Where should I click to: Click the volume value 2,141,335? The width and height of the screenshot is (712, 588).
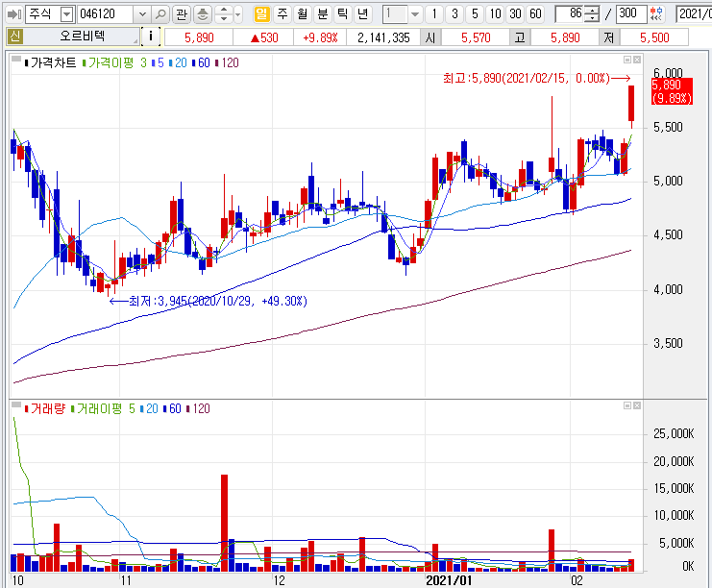(x=383, y=37)
